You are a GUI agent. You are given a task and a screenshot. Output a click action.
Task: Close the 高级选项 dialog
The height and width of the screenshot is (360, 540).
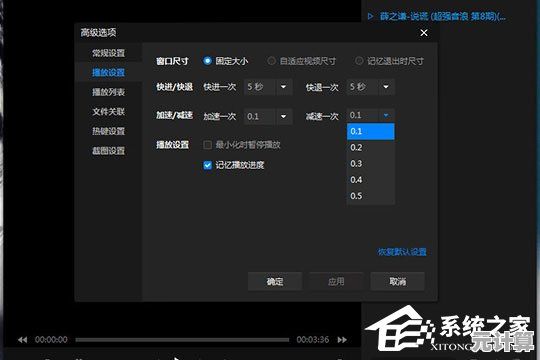(x=424, y=33)
